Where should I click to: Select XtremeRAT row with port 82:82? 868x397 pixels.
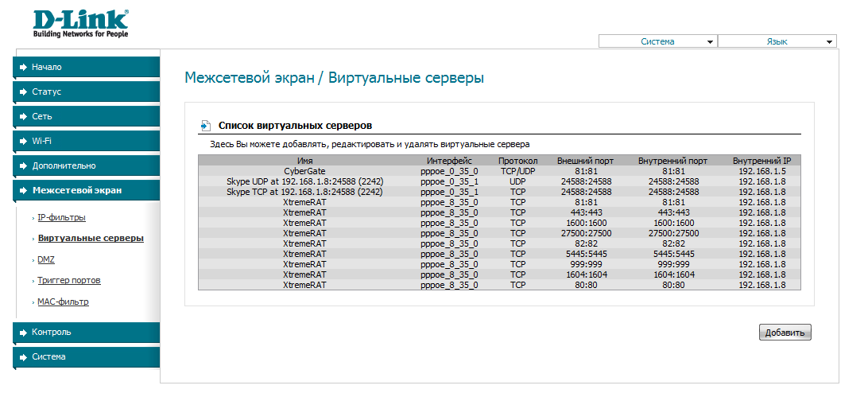tap(499, 243)
